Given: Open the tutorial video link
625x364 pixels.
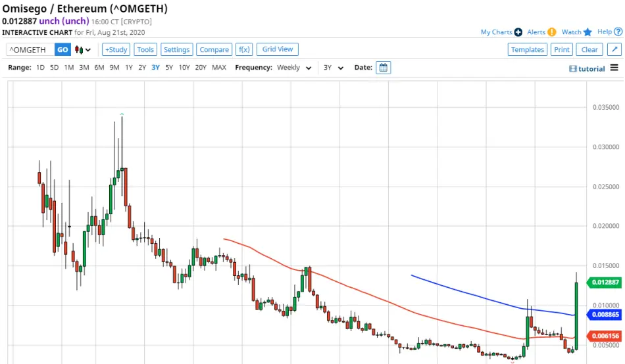Looking at the screenshot, I should pos(587,68).
